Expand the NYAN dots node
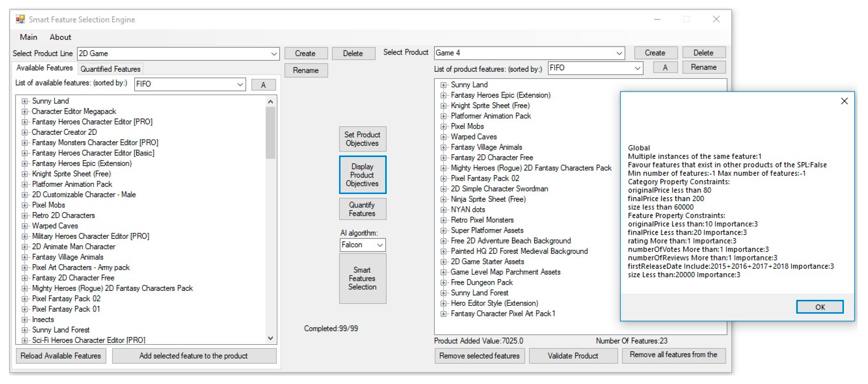Image resolution: width=868 pixels, height=384 pixels. [x=443, y=210]
